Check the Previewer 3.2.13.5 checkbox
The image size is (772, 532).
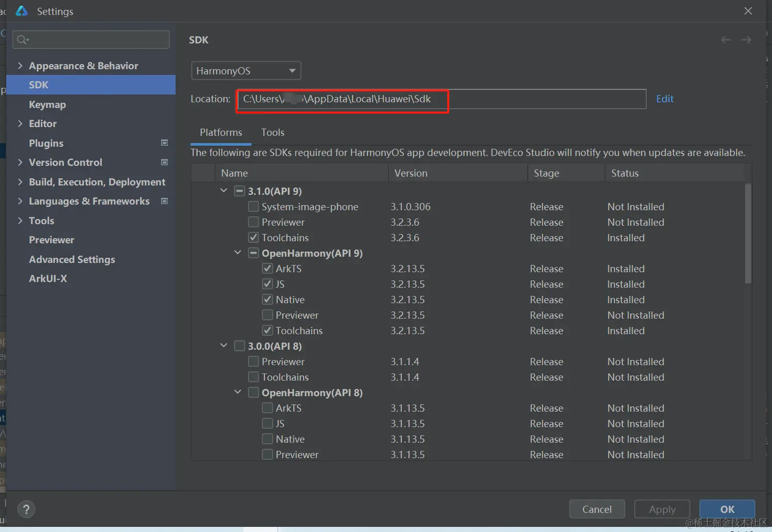(267, 315)
